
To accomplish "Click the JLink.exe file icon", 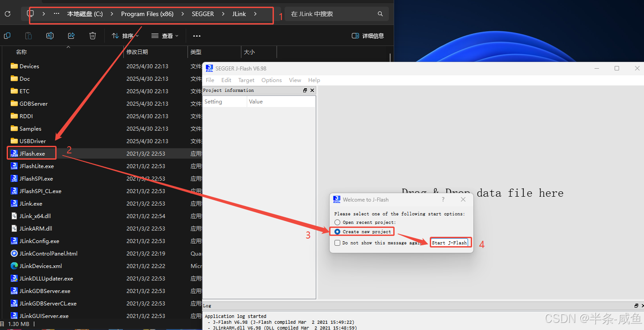I will (x=14, y=203).
